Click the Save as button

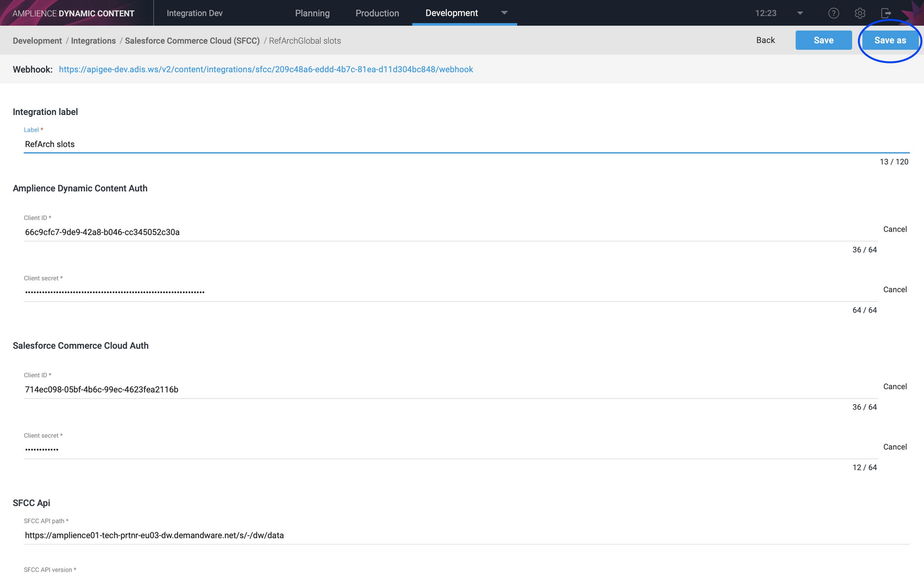click(x=890, y=40)
